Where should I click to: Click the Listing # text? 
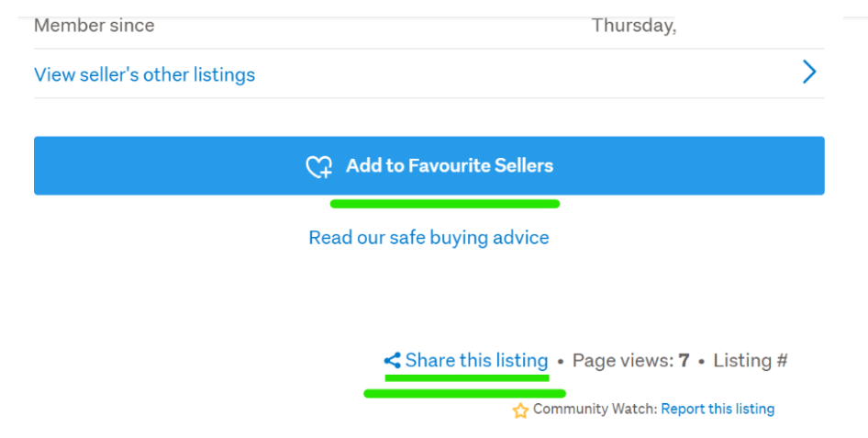click(750, 361)
